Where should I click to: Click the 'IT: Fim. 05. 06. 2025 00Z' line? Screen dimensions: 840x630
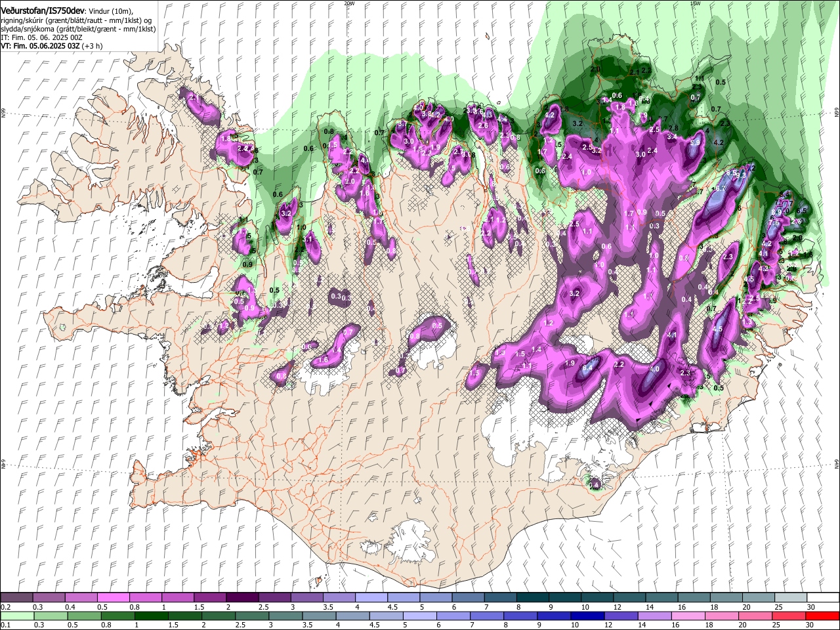[x=41, y=37]
